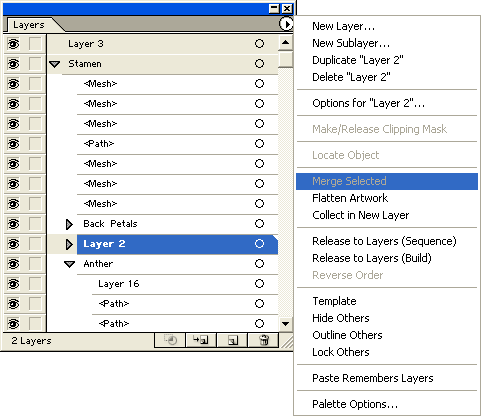Open the Layers palette flyout menu arrow

[x=286, y=24]
